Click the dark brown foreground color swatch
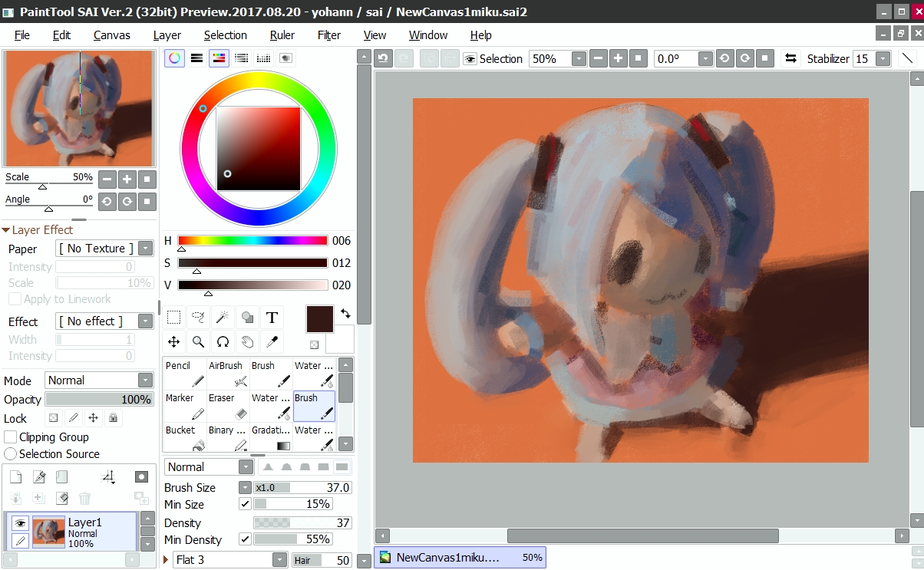 320,318
